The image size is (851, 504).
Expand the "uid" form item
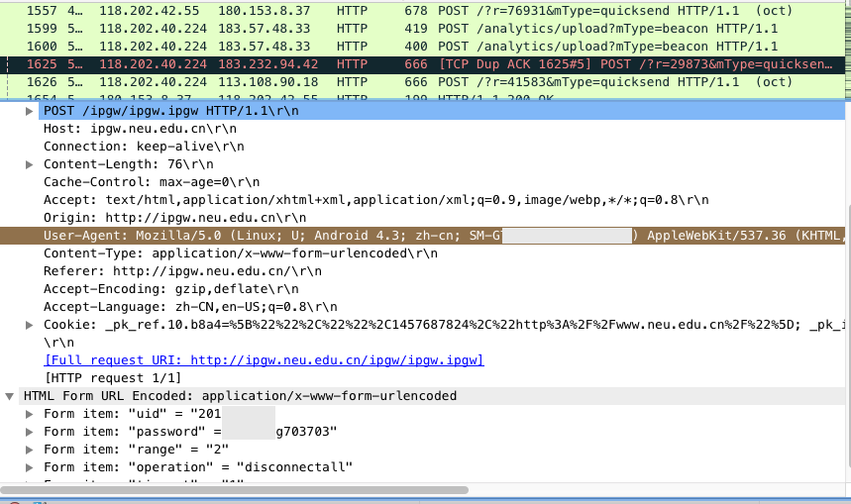(30, 414)
